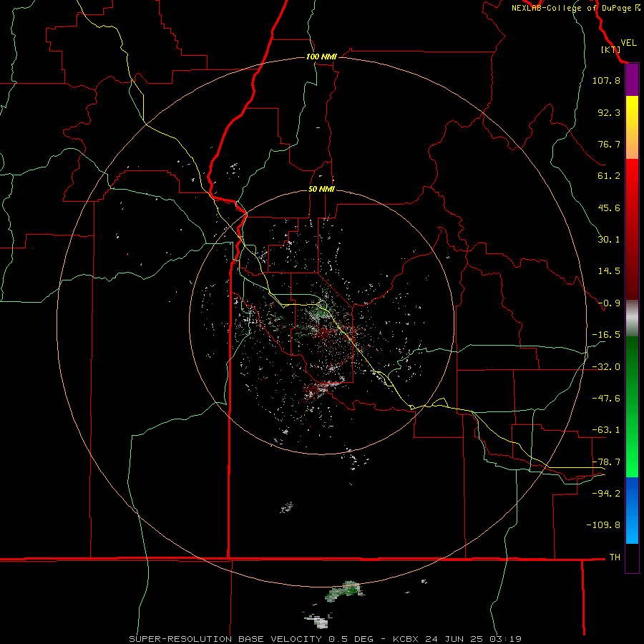Click the SUPER-RESOLUTION BASE VELOCITY caption text
Screen dimensions: 644x644
pos(227,639)
